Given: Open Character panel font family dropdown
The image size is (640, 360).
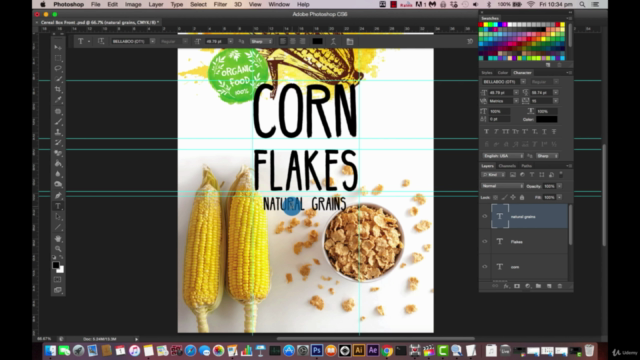Looking at the screenshot, I should point(523,82).
